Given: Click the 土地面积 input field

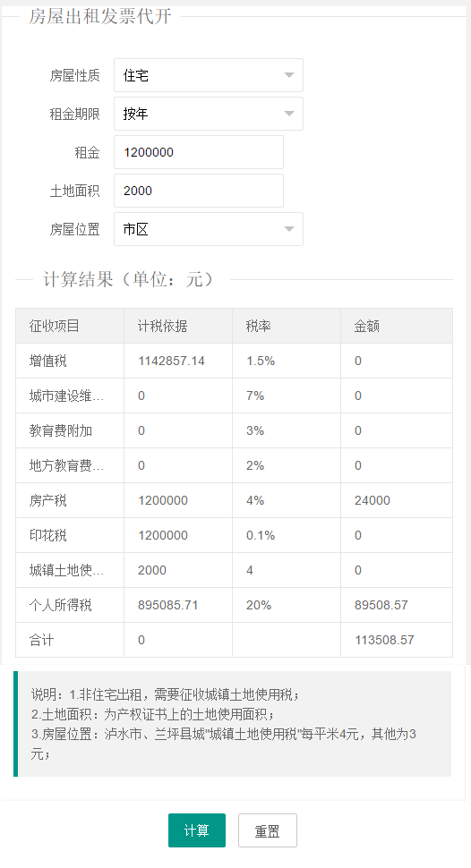Looking at the screenshot, I should point(199,191).
